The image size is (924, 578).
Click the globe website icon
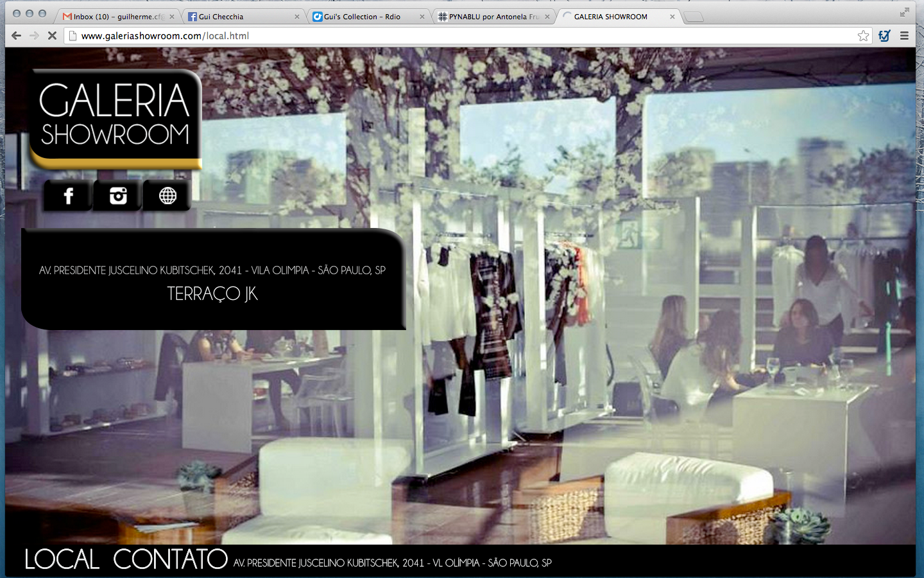[x=167, y=195]
